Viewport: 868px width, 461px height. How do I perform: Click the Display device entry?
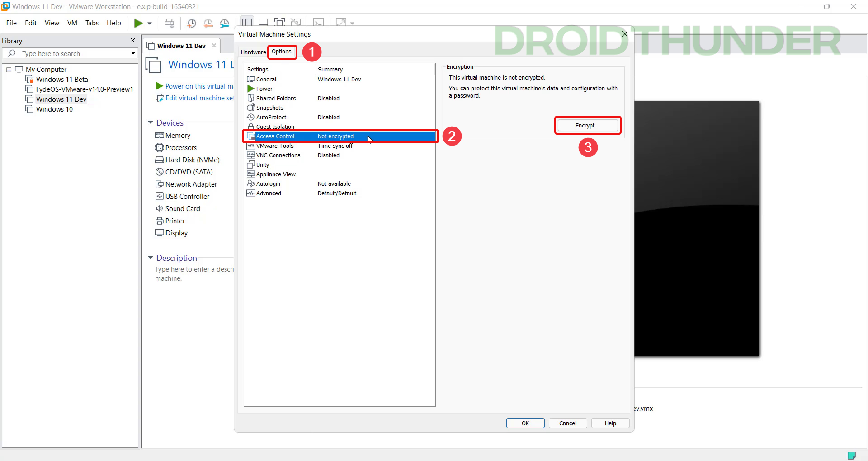point(176,233)
